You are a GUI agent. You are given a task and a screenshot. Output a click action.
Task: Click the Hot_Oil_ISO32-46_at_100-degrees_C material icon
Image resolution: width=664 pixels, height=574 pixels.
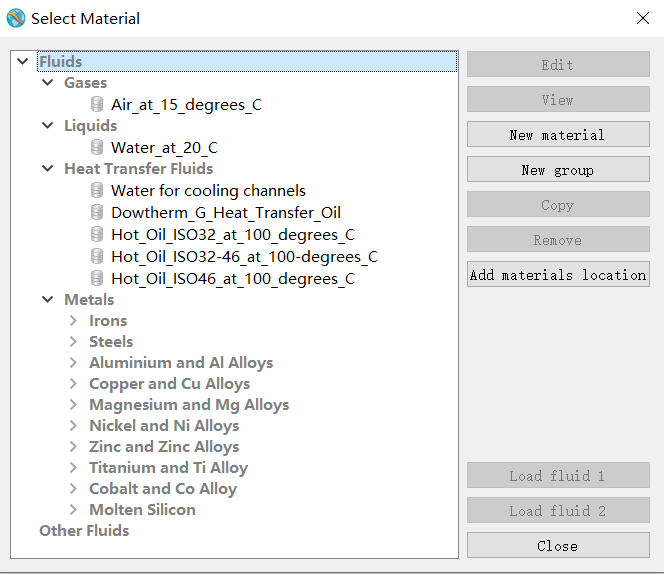click(x=97, y=256)
